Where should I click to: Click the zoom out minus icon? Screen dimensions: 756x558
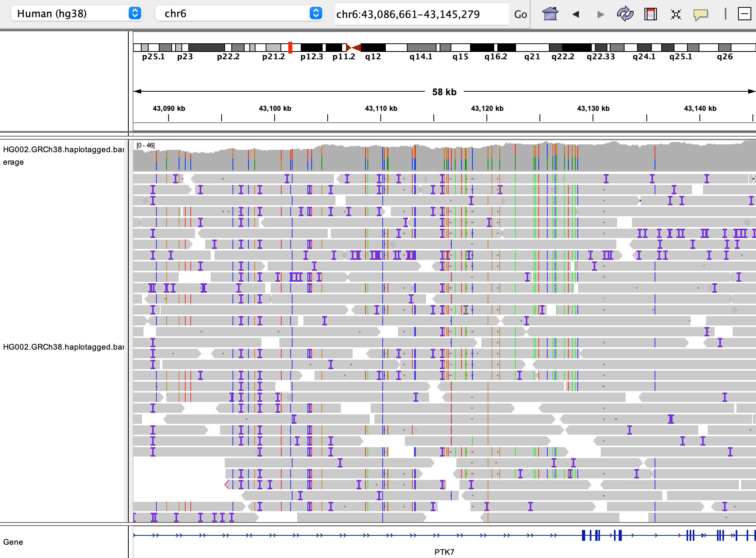pyautogui.click(x=744, y=14)
